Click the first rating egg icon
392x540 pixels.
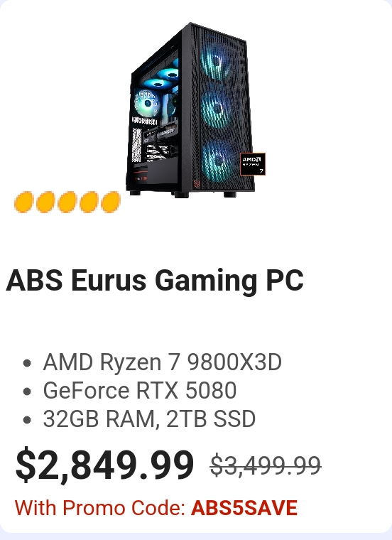click(x=23, y=202)
